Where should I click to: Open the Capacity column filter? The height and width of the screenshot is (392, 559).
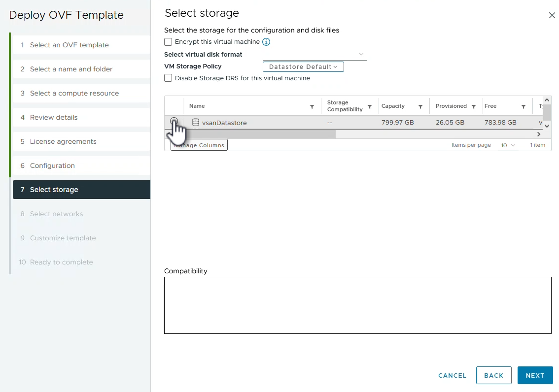click(420, 106)
